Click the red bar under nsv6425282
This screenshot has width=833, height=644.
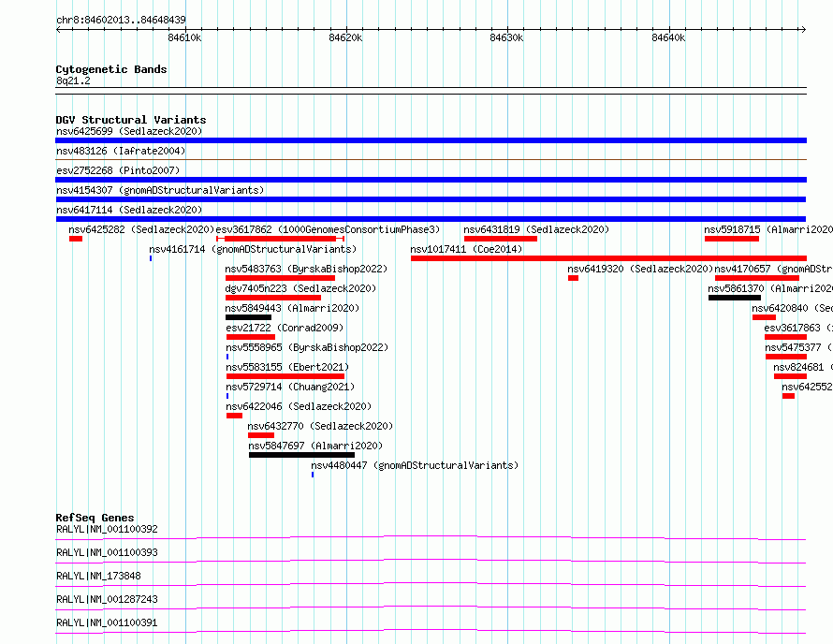coord(76,239)
